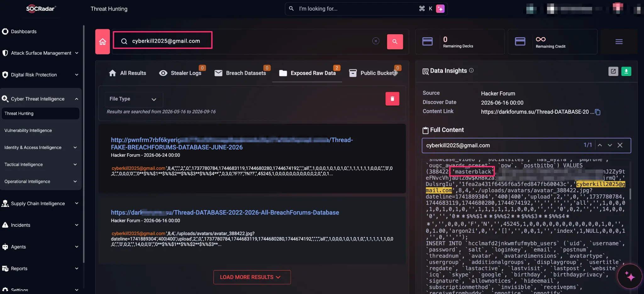This screenshot has width=644, height=294.
Task: Expand the Incidents menu
Action: tap(40, 225)
